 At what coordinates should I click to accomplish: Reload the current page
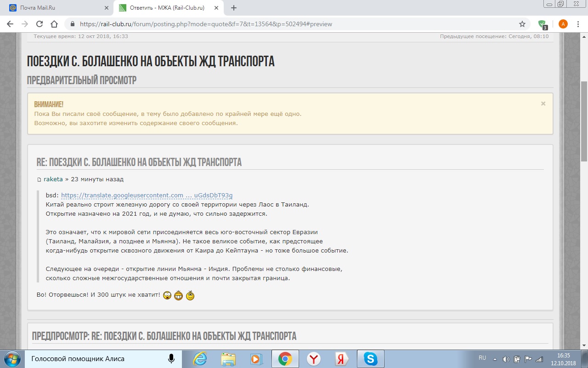point(40,24)
